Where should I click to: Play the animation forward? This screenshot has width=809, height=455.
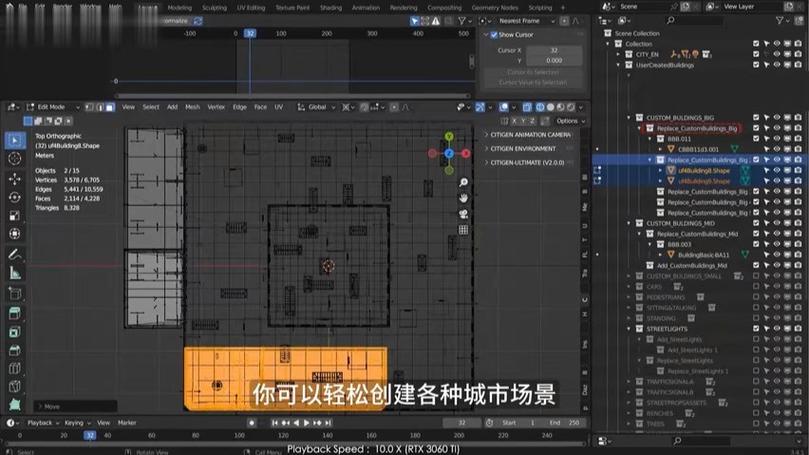pos(306,423)
